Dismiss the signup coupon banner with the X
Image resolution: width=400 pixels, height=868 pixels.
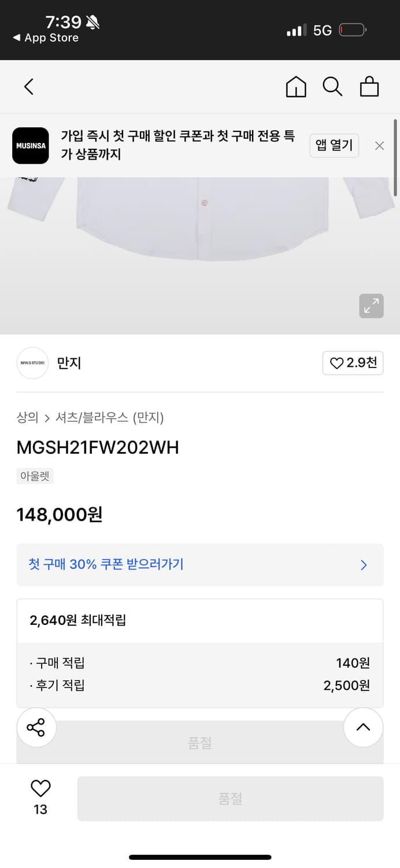tap(379, 145)
